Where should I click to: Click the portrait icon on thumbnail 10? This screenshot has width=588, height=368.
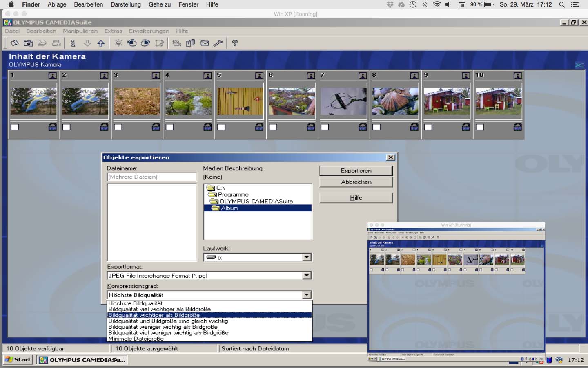tap(517, 75)
